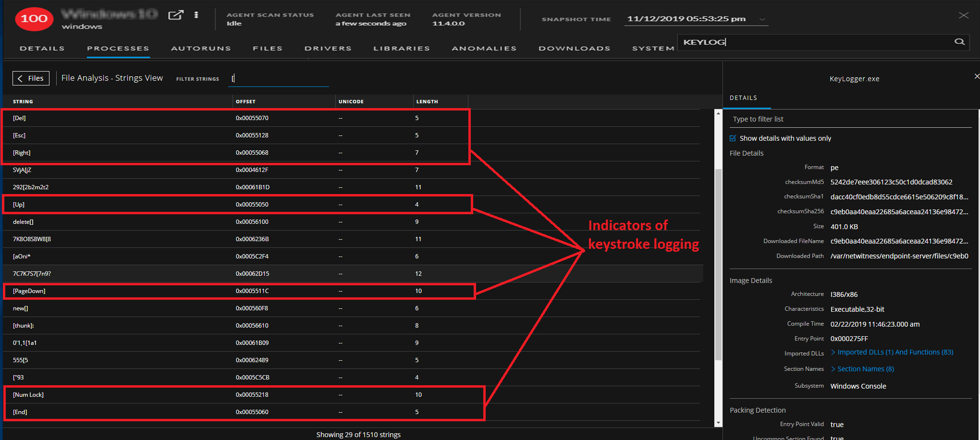Screen dimensions: 980x440
Task: Open the Anomalies tab
Action: point(484,49)
